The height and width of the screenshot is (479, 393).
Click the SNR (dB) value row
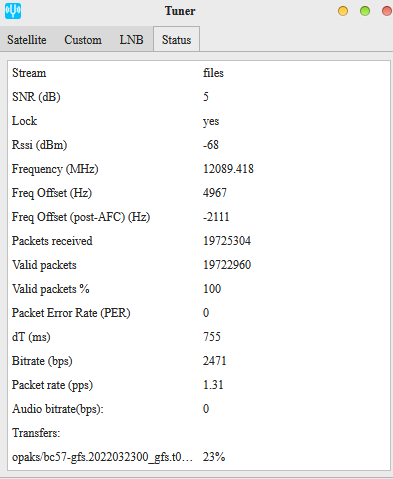pos(199,97)
